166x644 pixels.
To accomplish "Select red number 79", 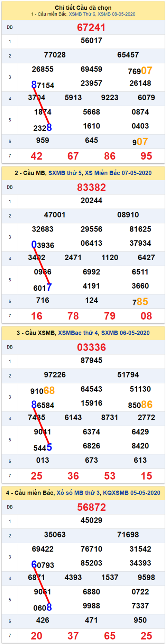I will (x=110, y=316).
